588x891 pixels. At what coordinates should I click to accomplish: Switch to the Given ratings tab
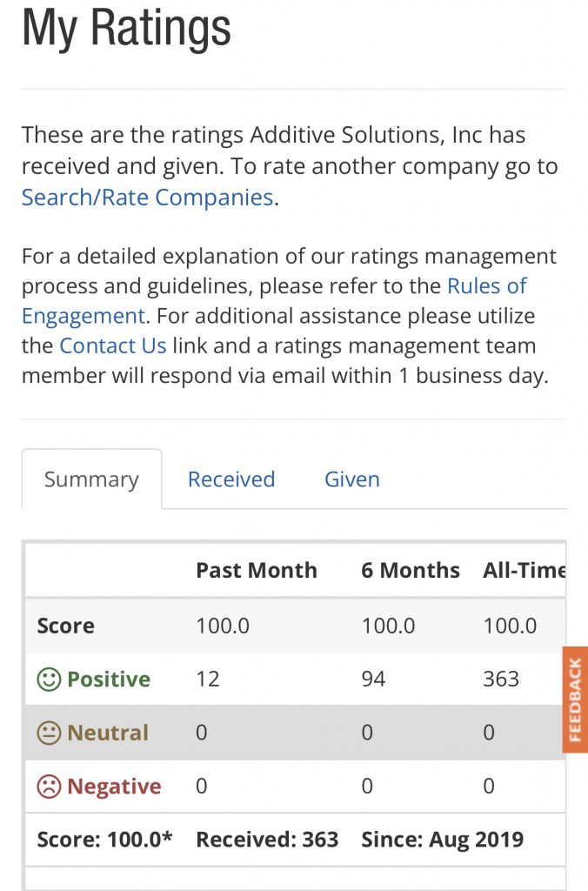pyautogui.click(x=351, y=479)
